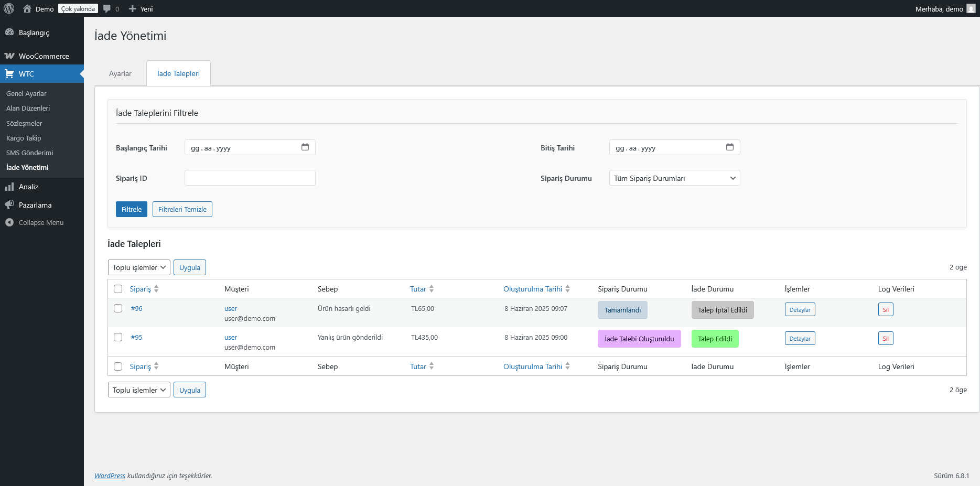Sort by Tutar arrows in table footer
980x486 pixels.
432,366
